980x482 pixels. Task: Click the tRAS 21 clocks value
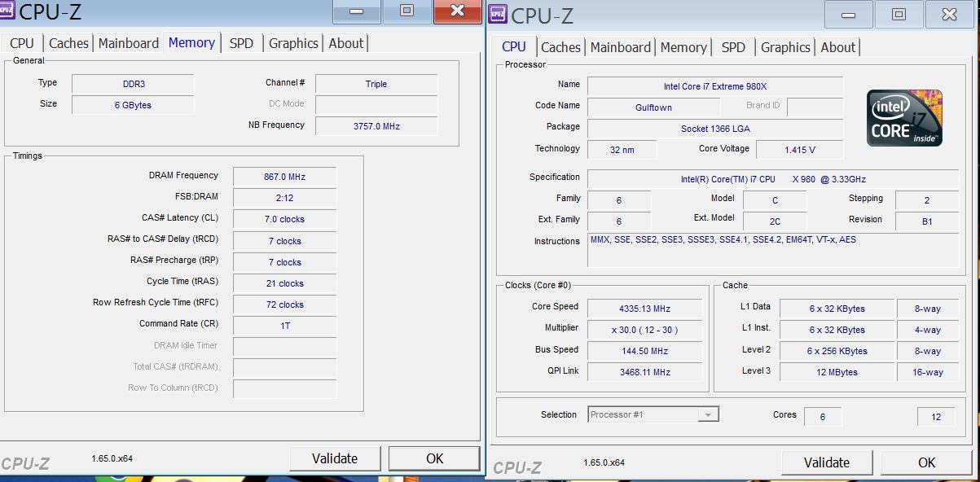click(x=284, y=283)
